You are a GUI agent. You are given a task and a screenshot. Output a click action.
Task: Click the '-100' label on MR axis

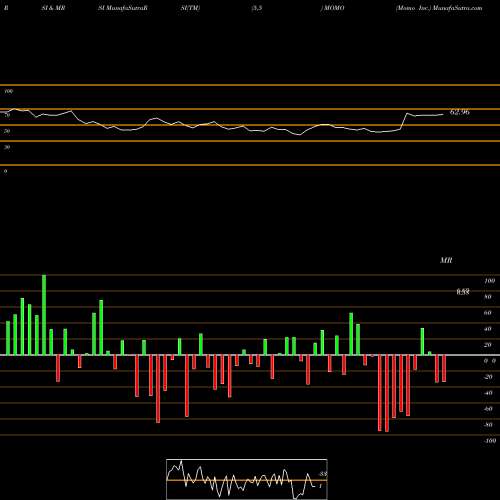click(x=489, y=441)
